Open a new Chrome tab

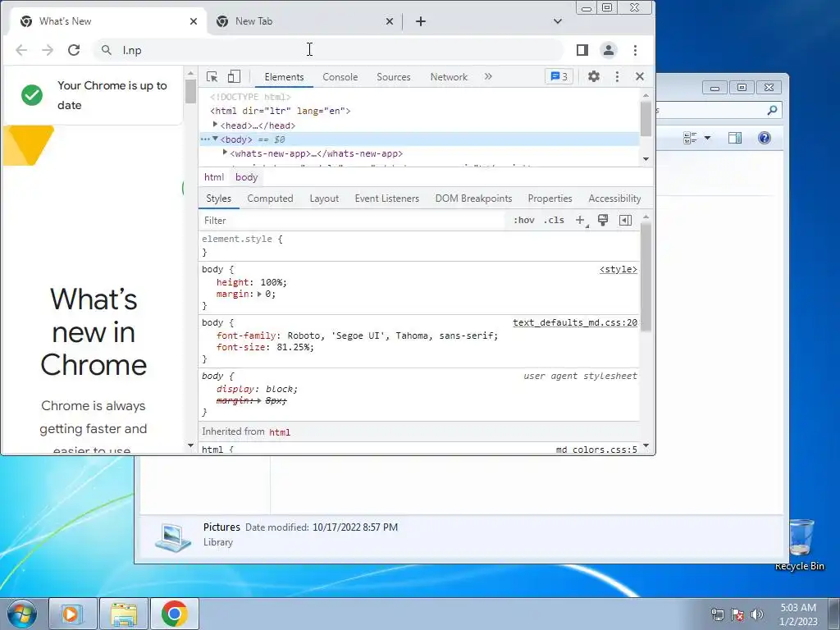[x=421, y=21]
